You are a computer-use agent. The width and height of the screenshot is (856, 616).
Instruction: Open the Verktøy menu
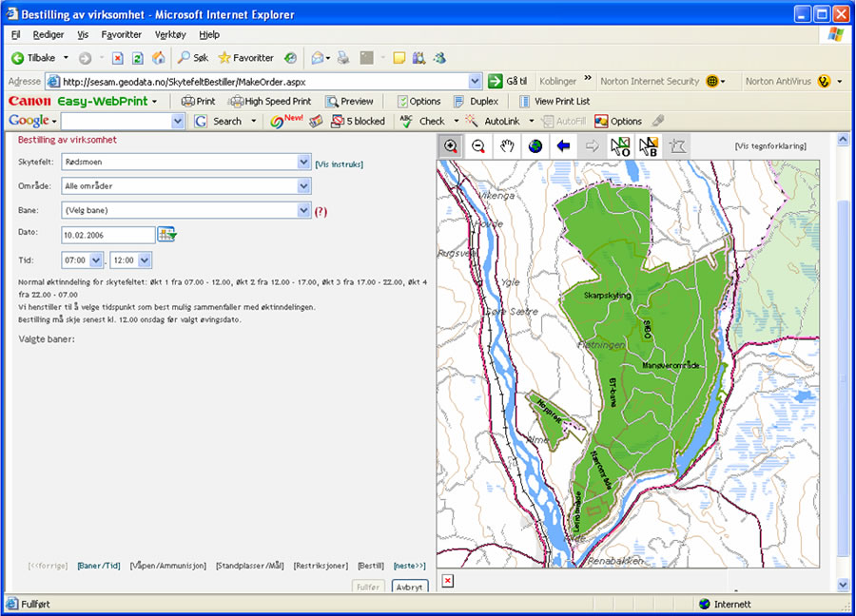170,35
